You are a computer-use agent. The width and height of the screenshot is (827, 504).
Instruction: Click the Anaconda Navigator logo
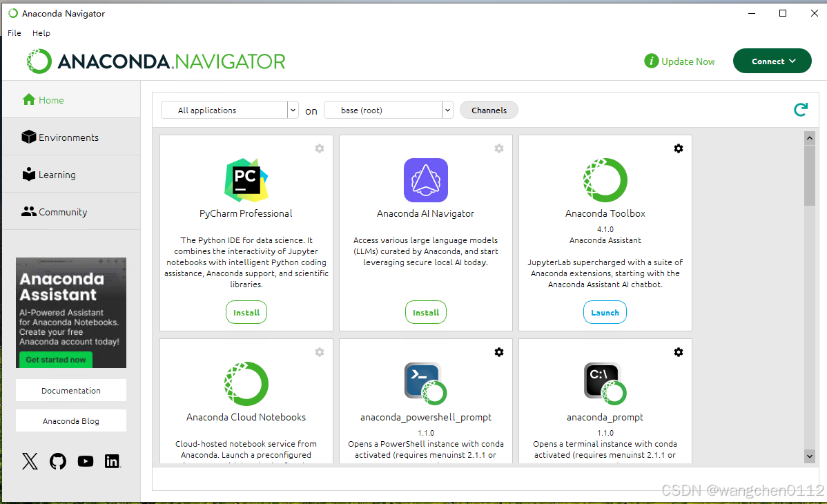(x=156, y=61)
